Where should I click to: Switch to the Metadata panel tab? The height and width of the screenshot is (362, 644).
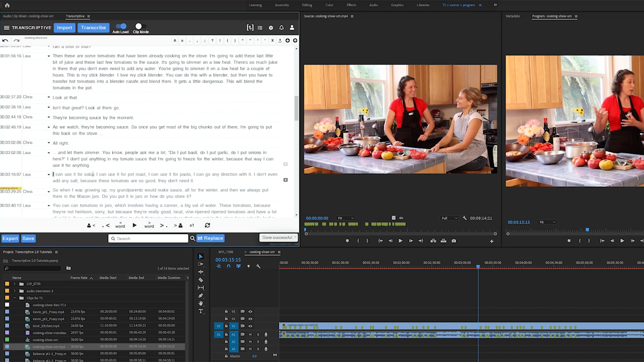(x=512, y=16)
